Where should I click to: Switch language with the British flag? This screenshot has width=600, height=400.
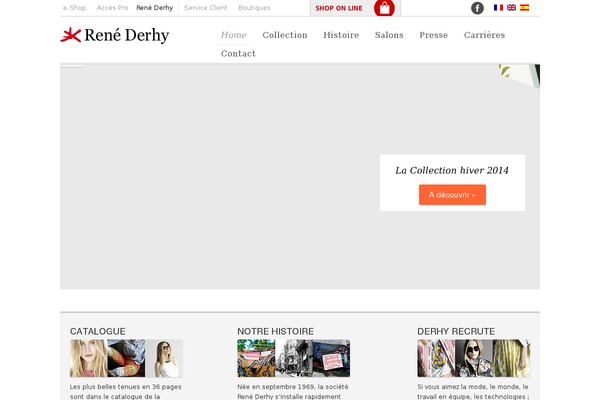(511, 7)
